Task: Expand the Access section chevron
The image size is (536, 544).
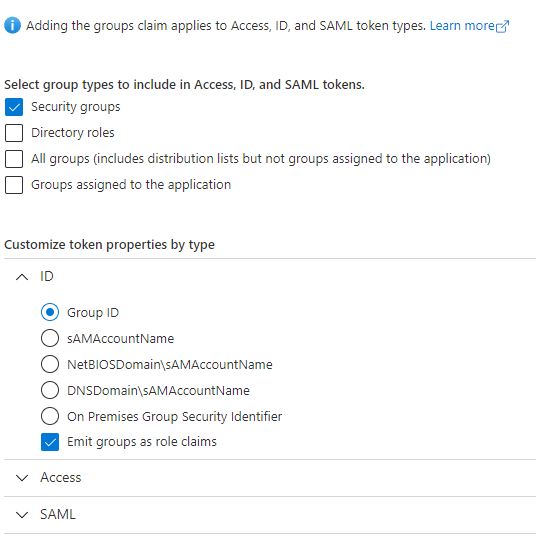Action: pyautogui.click(x=22, y=478)
